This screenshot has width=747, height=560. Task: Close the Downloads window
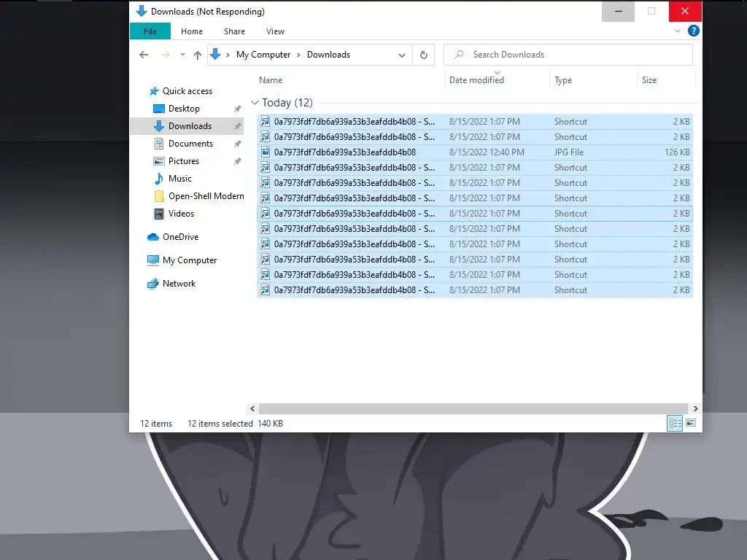click(684, 12)
